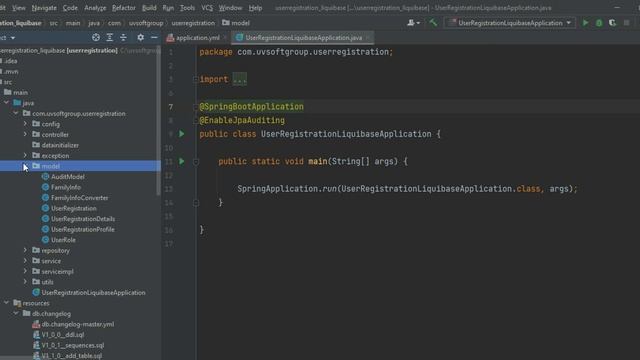
Task: Click java breadcrumb in navigation bar
Action: tap(94, 23)
